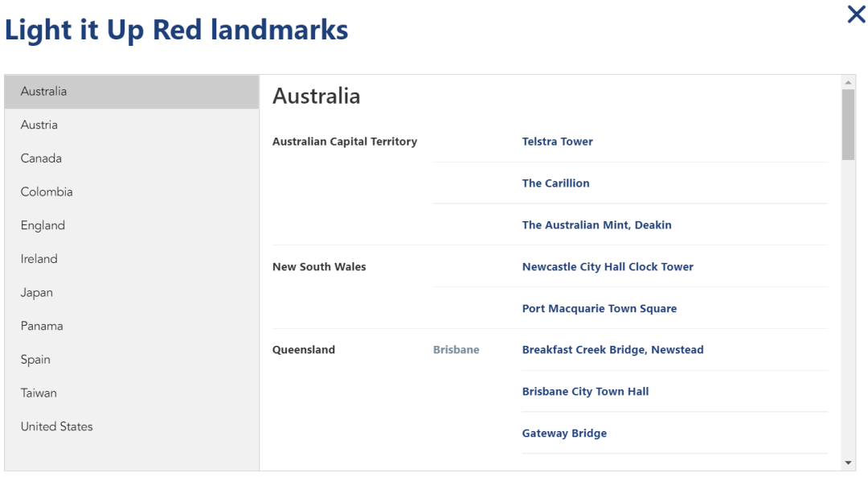Click the scrollbar up arrow
This screenshot has width=868, height=477.
coord(848,82)
